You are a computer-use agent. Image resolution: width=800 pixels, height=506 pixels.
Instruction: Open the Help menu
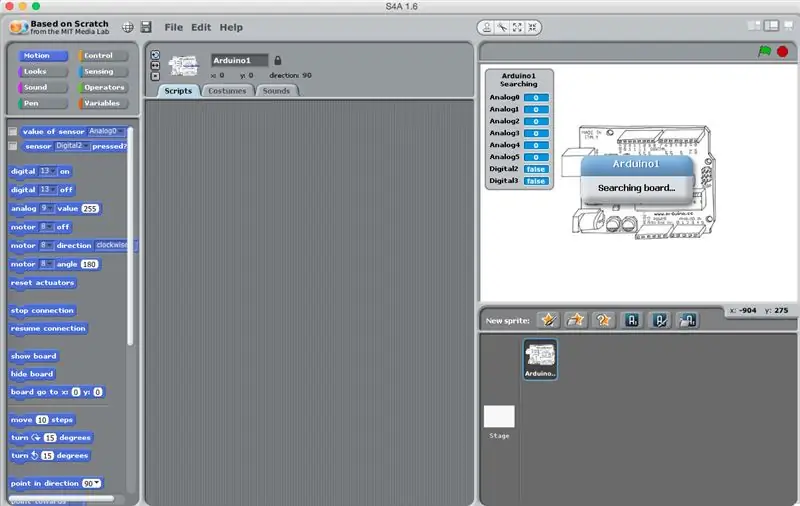click(231, 28)
